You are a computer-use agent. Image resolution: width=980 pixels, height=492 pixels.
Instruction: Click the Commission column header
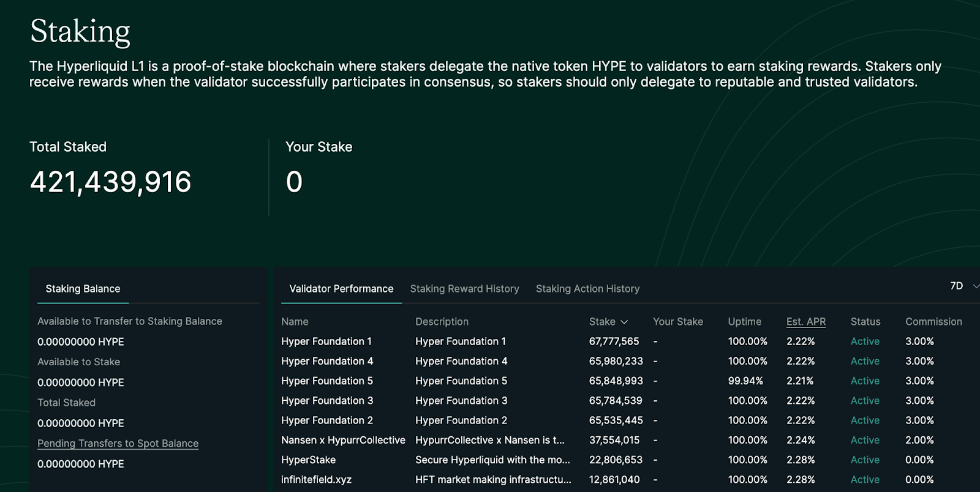click(x=933, y=322)
